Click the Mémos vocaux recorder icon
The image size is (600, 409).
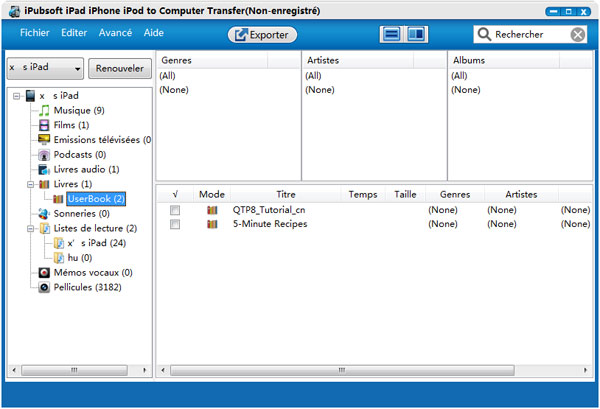click(x=44, y=273)
